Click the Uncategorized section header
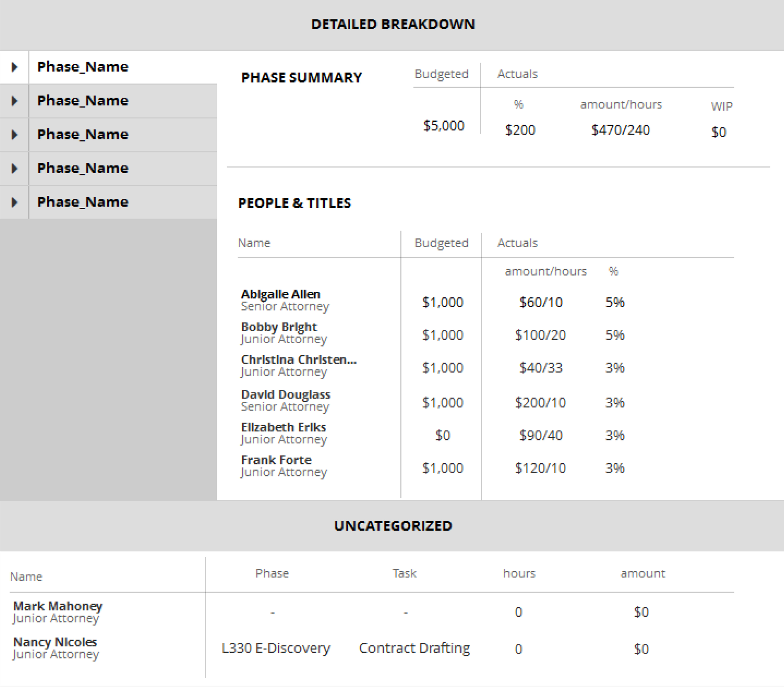Viewport: 784px width, 687px height. click(x=393, y=526)
